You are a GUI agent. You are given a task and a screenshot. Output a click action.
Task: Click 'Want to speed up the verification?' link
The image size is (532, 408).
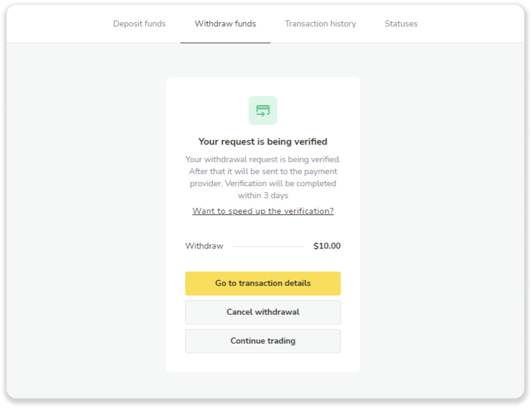click(x=263, y=211)
